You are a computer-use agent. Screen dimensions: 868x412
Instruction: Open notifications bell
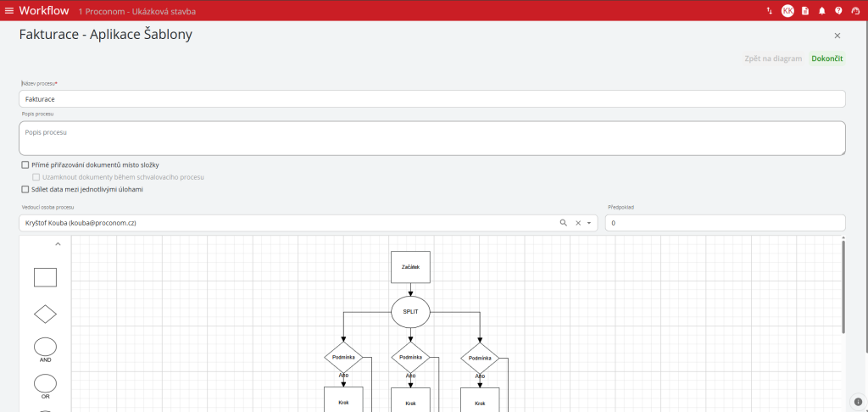pyautogui.click(x=821, y=11)
